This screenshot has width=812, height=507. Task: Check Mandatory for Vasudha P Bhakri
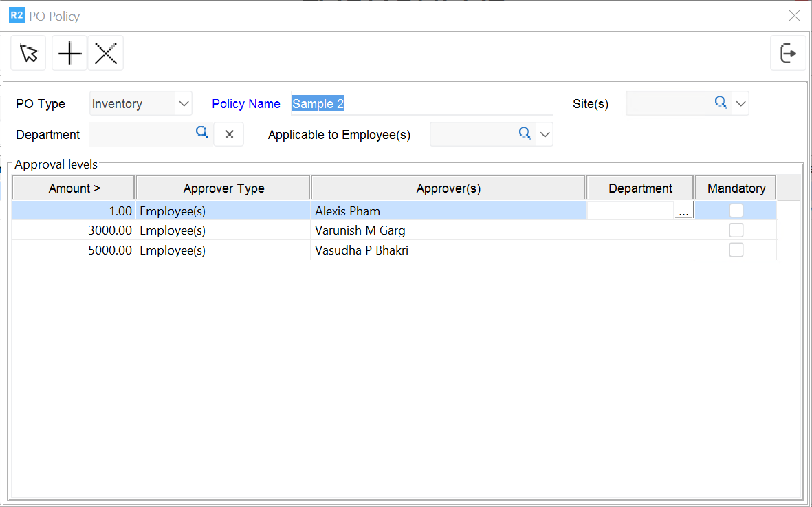coord(736,250)
